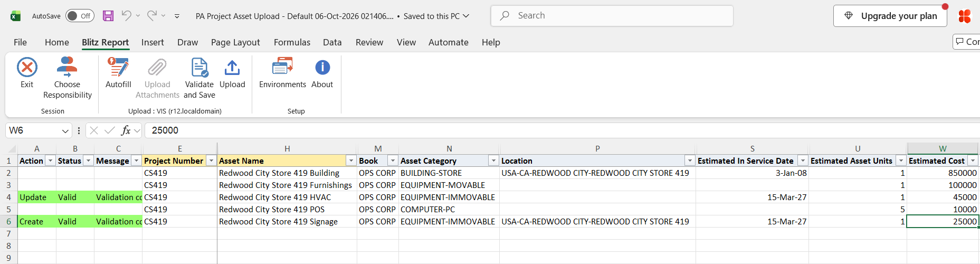
Task: Select column H header
Action: [x=287, y=149]
